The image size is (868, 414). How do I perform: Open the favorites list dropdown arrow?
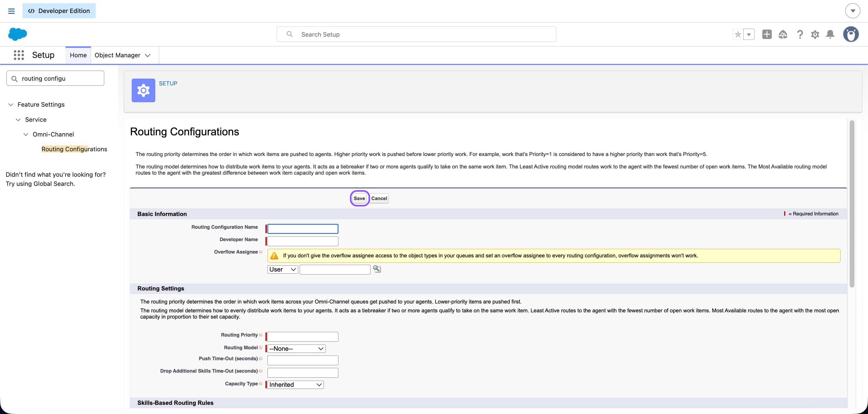coord(749,34)
